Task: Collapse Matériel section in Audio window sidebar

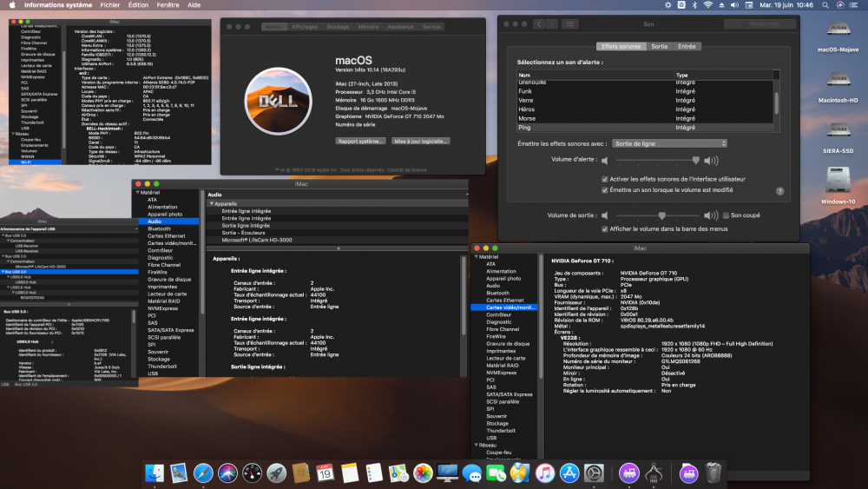Action: [138, 192]
